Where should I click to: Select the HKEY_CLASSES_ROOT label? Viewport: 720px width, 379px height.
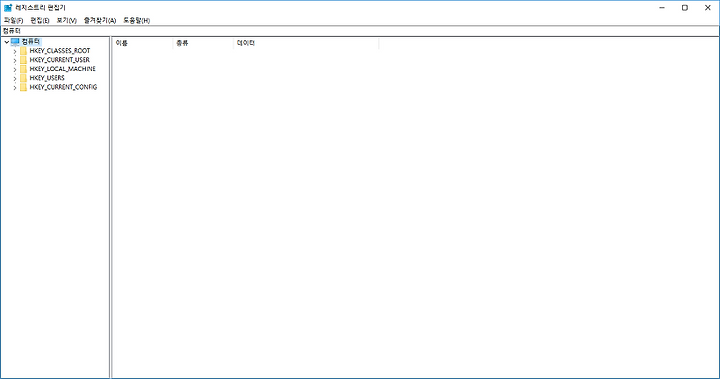[60, 51]
